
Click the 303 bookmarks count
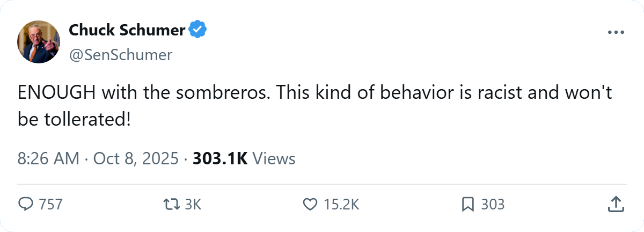tap(492, 204)
